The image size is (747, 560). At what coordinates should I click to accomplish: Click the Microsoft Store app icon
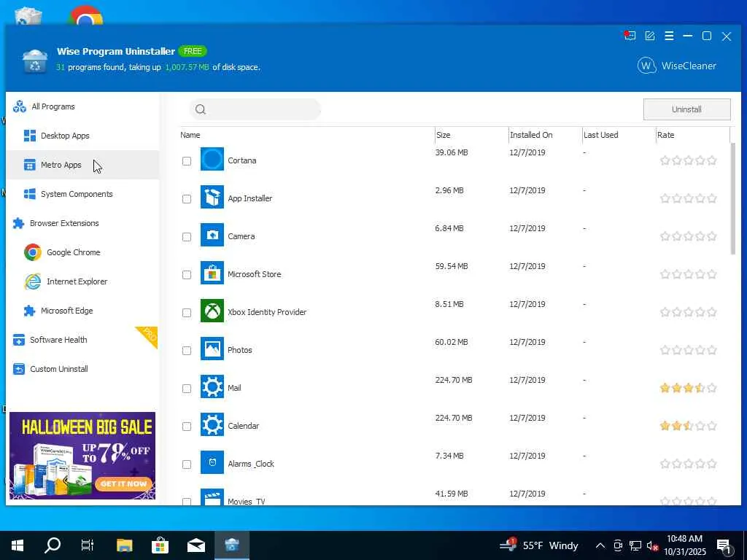(x=212, y=273)
